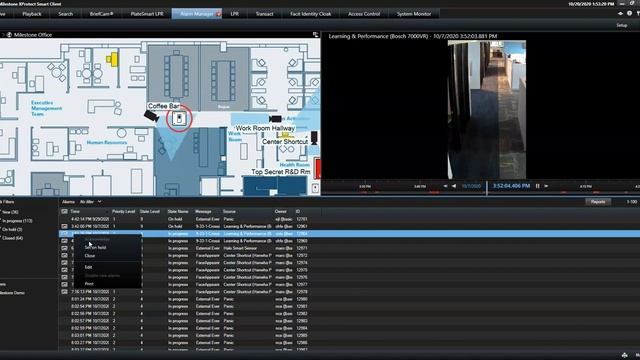Click the Center Shortcut camera icon on map

(x=314, y=138)
